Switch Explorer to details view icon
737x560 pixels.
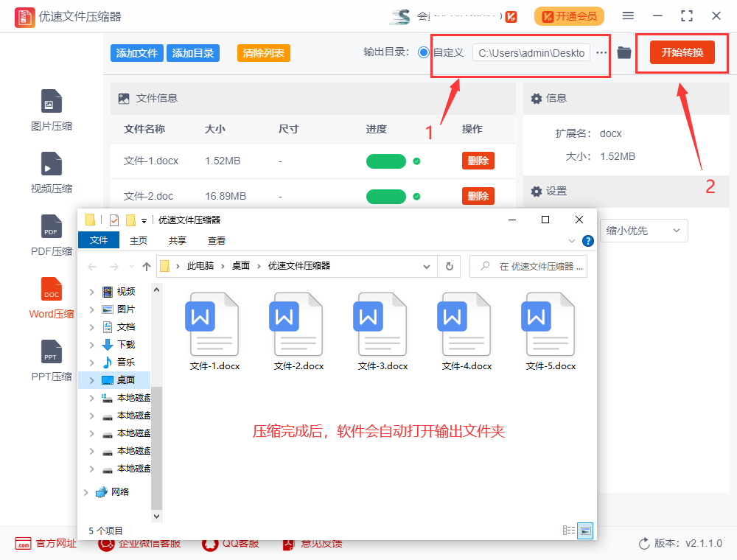(x=569, y=531)
